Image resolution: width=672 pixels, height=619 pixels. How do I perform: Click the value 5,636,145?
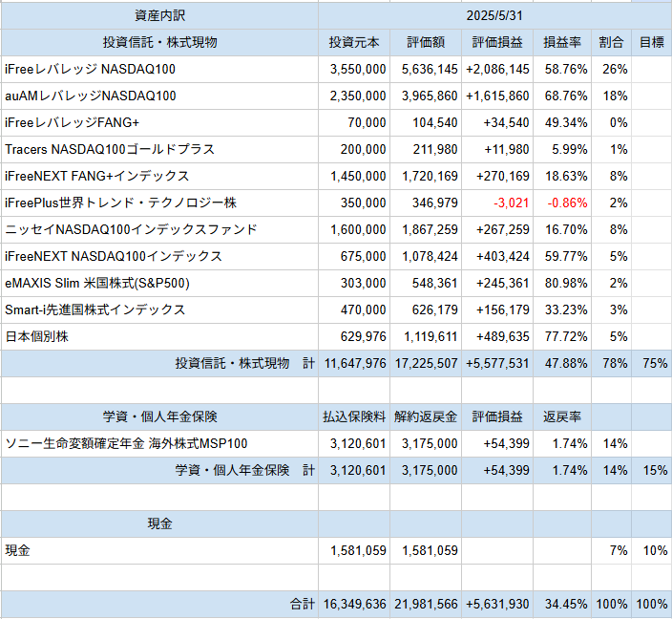(x=426, y=69)
